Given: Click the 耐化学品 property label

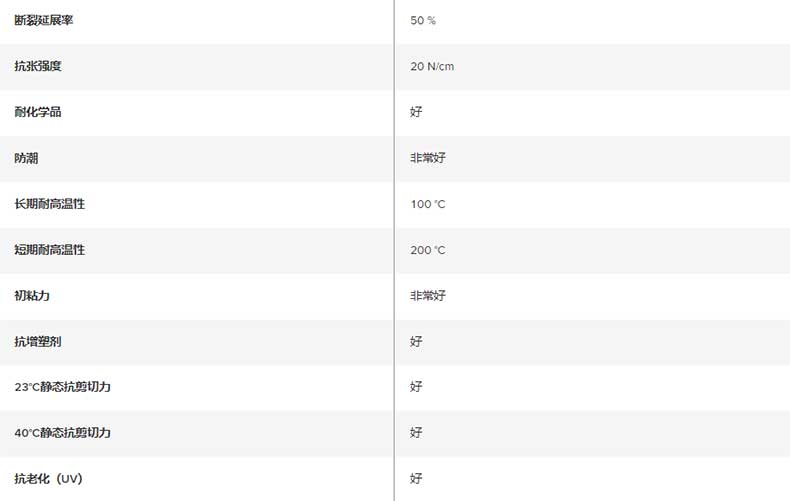Looking at the screenshot, I should (38, 112).
